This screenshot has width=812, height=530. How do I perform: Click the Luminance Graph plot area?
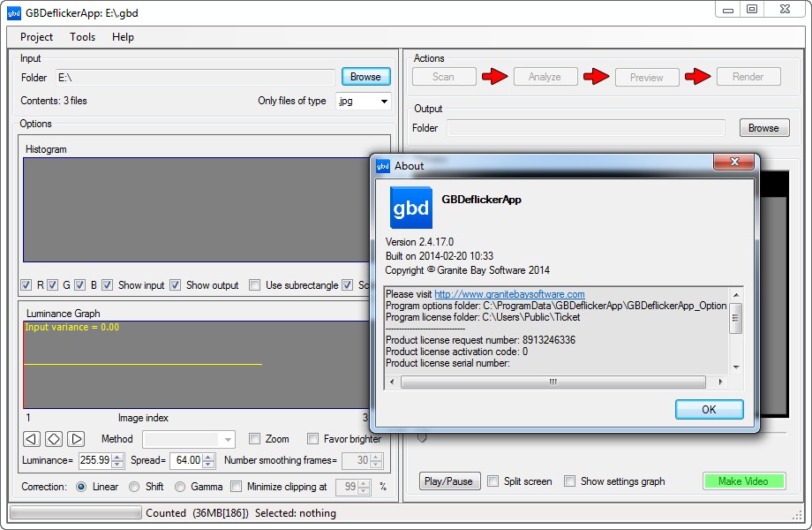pyautogui.click(x=197, y=365)
